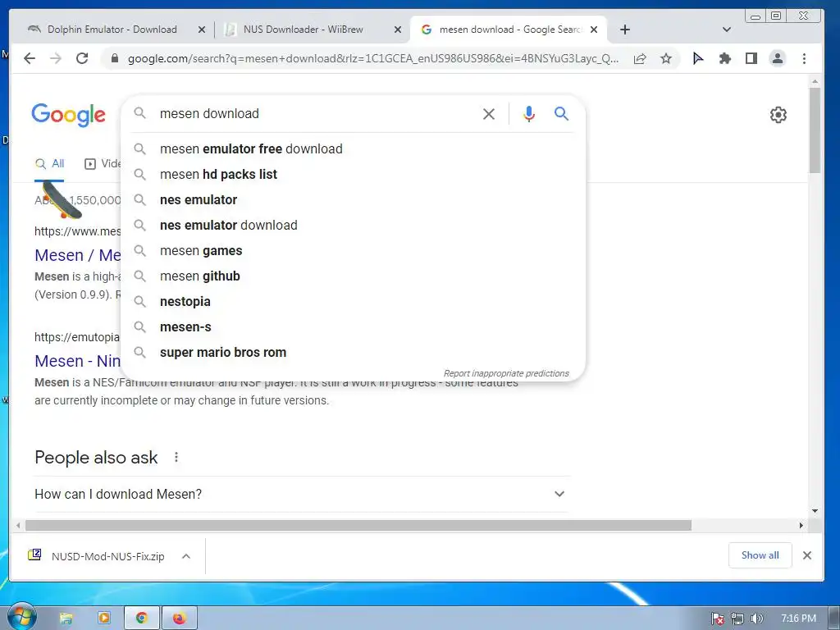Click the forward navigation arrow
Viewport: 840px width, 630px height.
coord(56,58)
